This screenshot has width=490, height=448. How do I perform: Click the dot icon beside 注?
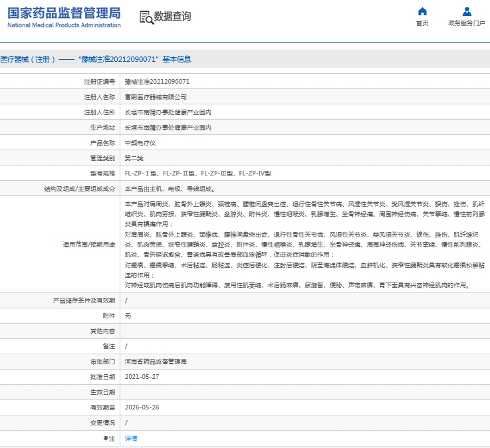coord(106,438)
